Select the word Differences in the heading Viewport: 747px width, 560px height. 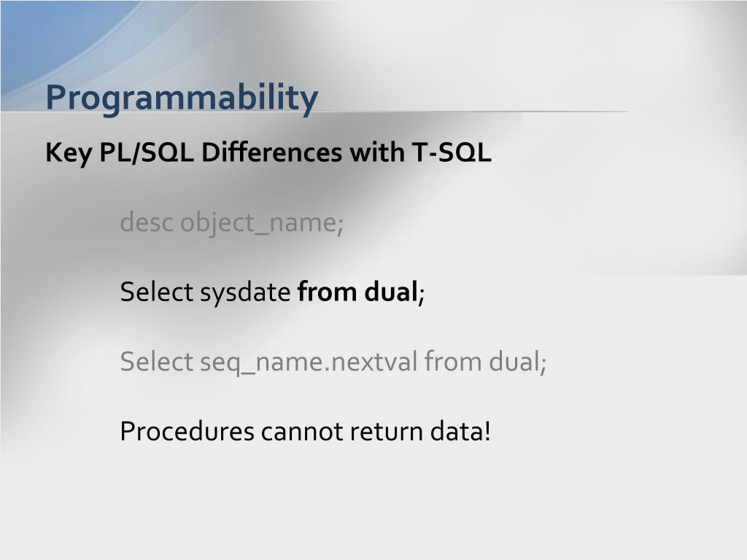click(271, 152)
